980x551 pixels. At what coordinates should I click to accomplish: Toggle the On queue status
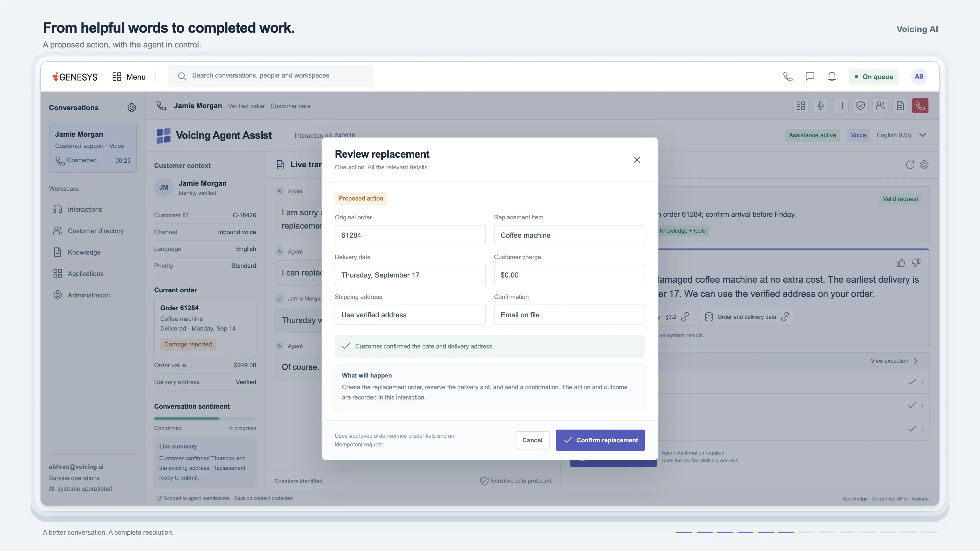pyautogui.click(x=874, y=77)
